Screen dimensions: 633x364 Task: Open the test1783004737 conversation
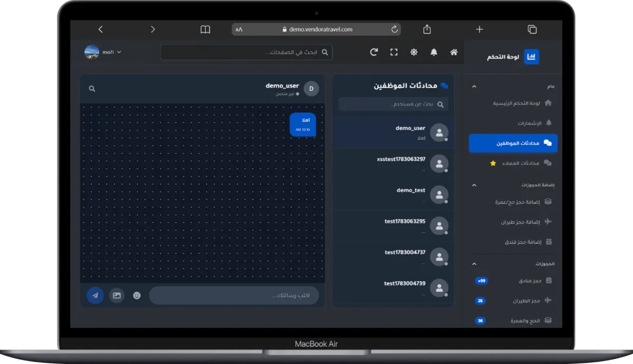(393, 257)
